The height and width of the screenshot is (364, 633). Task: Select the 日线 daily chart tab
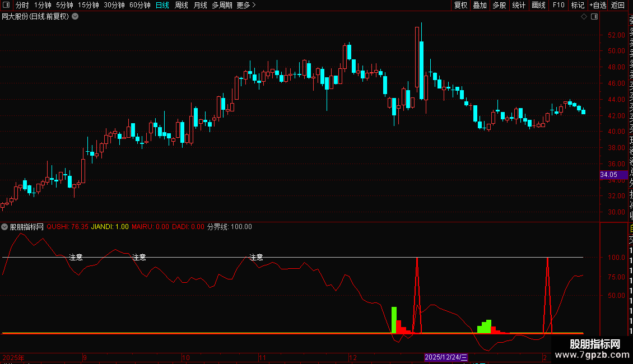162,5
